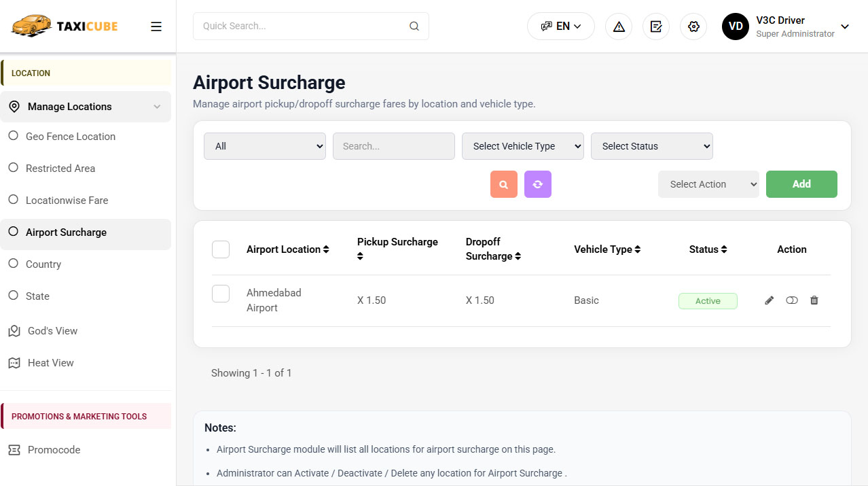The height and width of the screenshot is (486, 868).
Task: Sort by Dropoff Surcharge column arrows
Action: tap(518, 256)
